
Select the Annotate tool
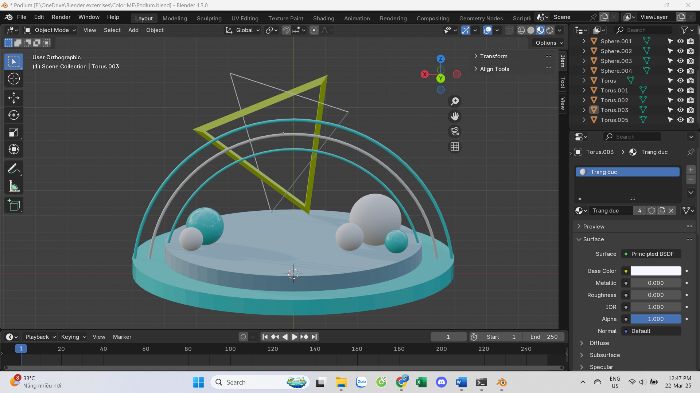coord(14,168)
